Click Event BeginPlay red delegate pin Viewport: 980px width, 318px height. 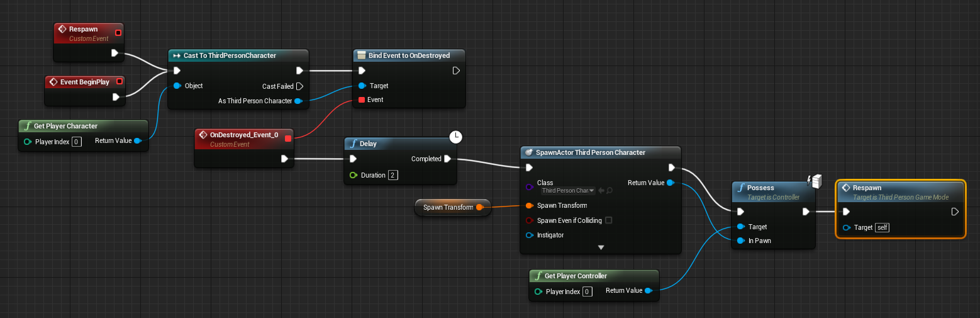(120, 81)
